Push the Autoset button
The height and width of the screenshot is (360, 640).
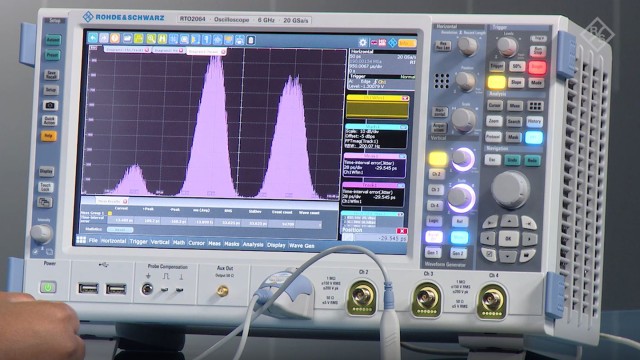pos(53,40)
